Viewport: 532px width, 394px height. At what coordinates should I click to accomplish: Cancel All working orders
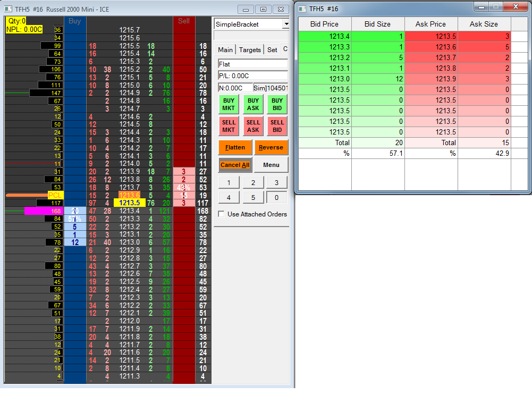[235, 165]
